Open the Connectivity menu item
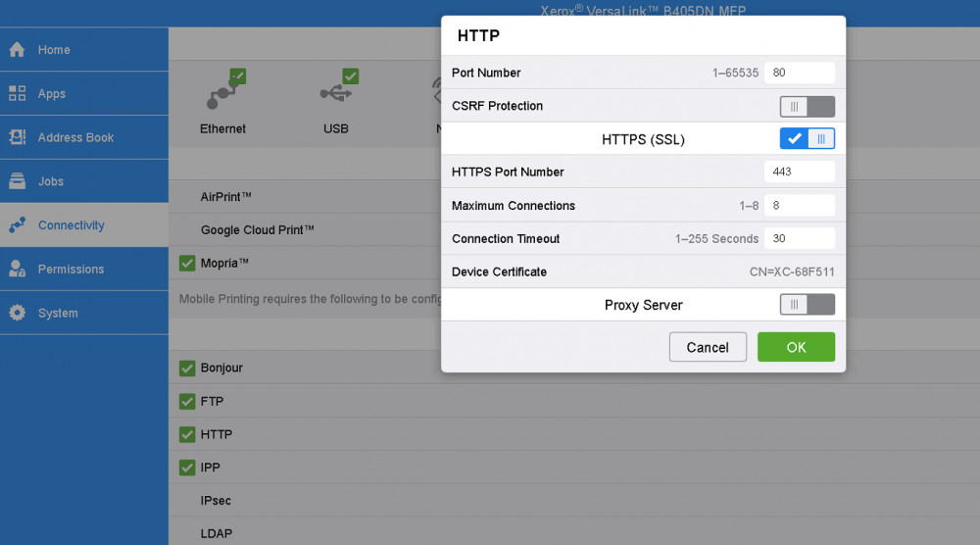The width and height of the screenshot is (980, 545). point(71,225)
